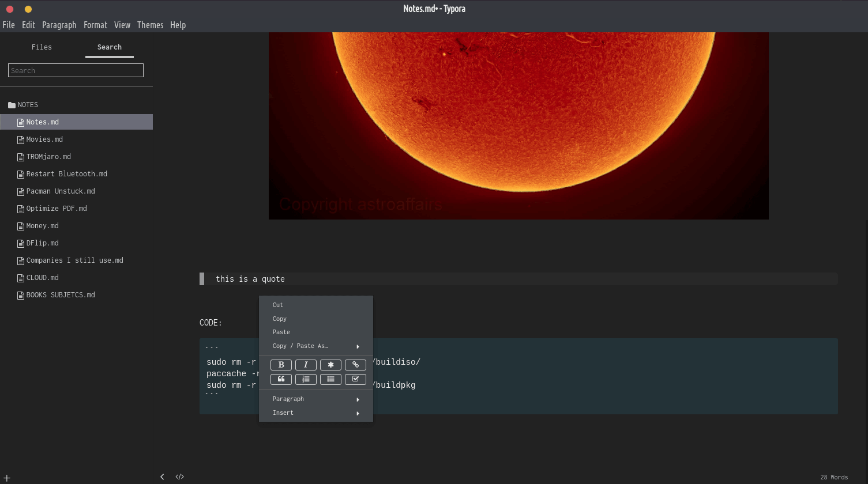Open Notes.md in the file list

[76, 122]
